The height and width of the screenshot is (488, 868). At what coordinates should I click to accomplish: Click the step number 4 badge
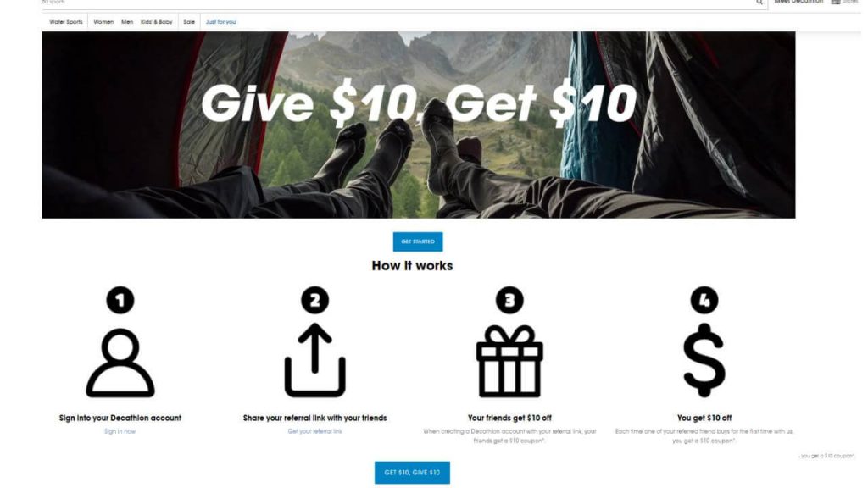(x=704, y=301)
